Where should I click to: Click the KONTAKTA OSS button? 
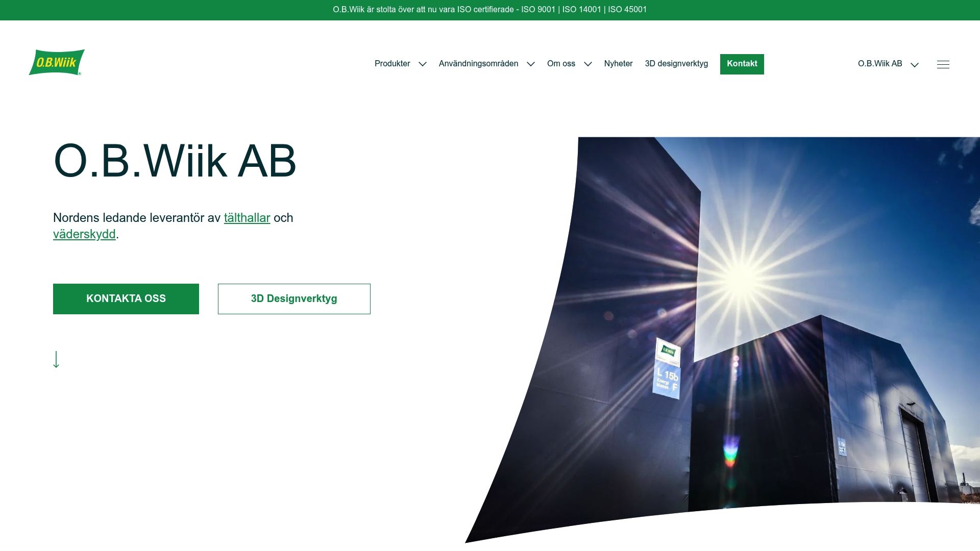pos(126,299)
